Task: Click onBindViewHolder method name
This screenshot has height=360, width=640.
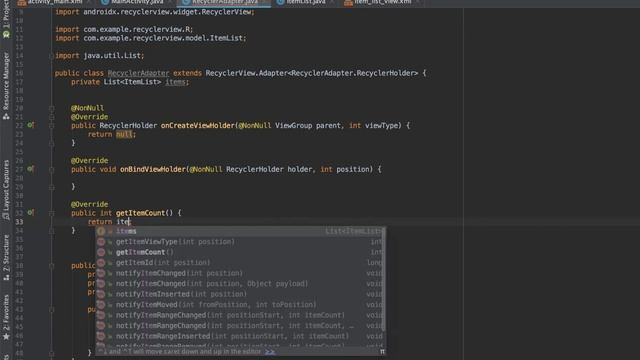Action: click(153, 169)
